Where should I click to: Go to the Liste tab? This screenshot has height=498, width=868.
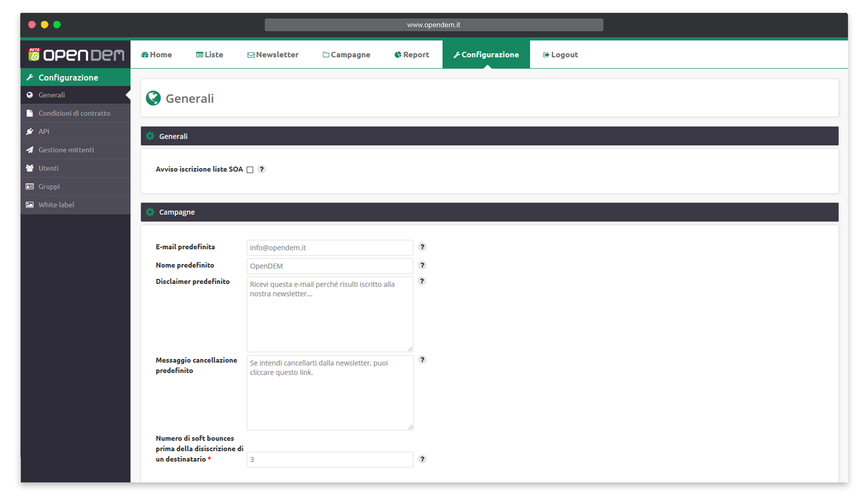pos(210,55)
